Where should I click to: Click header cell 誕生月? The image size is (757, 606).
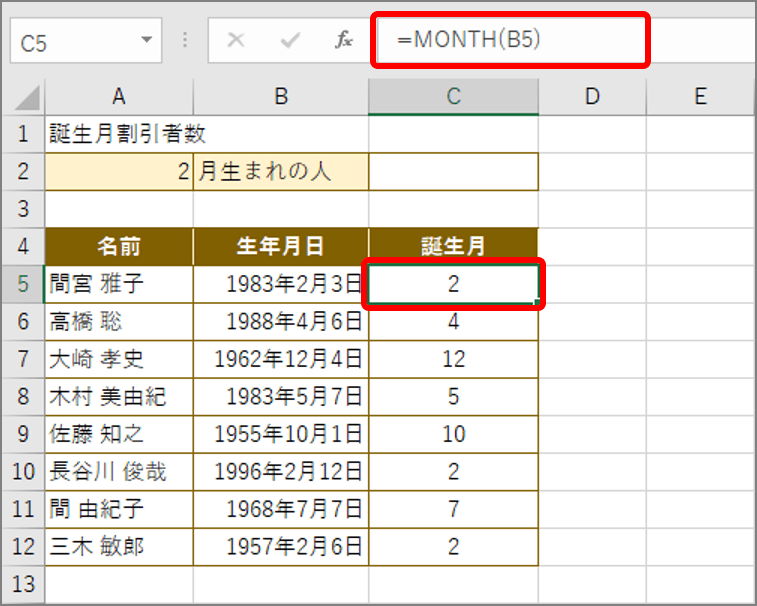click(x=453, y=247)
